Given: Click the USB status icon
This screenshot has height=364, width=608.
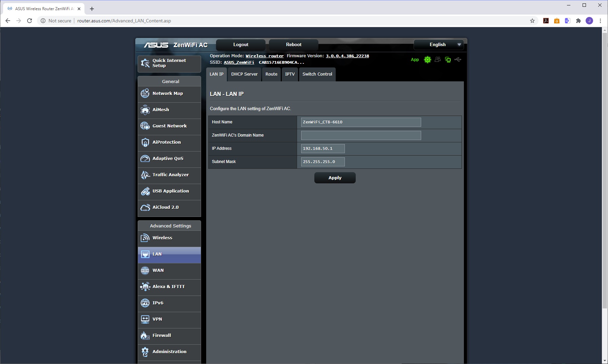Looking at the screenshot, I should click(x=458, y=60).
